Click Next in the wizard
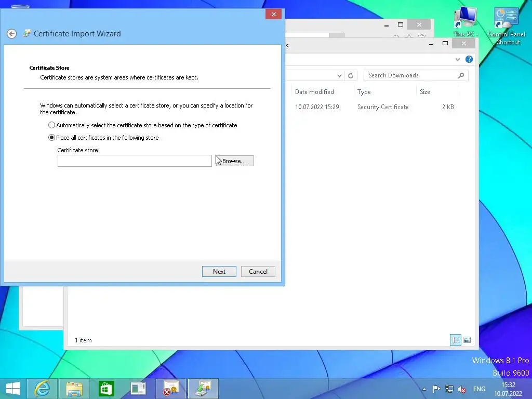 [219, 271]
